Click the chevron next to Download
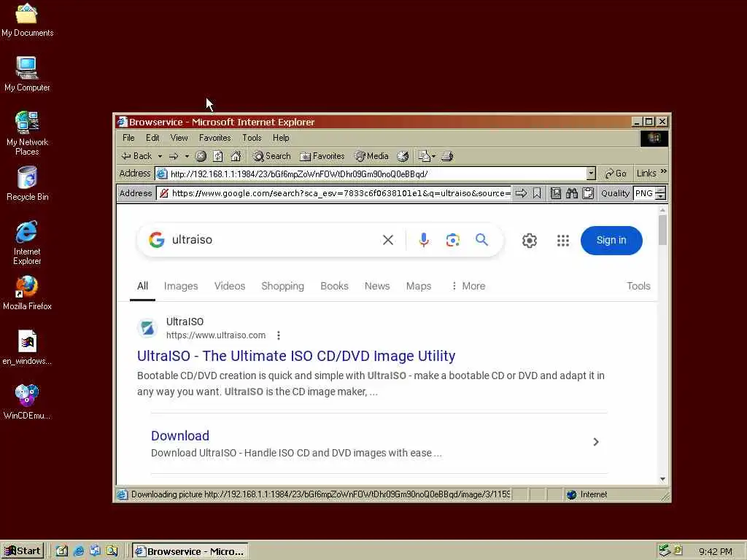Screen dimensions: 747x560 click(595, 442)
